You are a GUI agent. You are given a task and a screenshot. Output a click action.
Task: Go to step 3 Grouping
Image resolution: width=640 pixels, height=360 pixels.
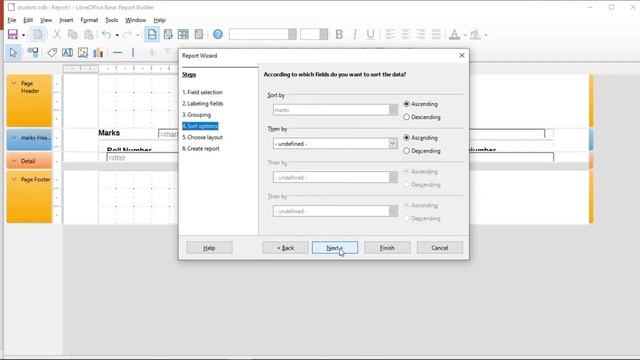[196, 115]
